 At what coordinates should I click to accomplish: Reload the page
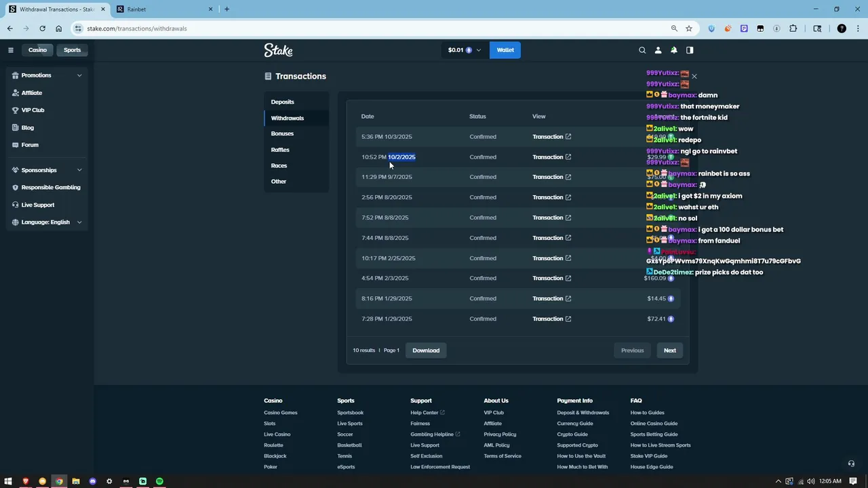point(42,28)
